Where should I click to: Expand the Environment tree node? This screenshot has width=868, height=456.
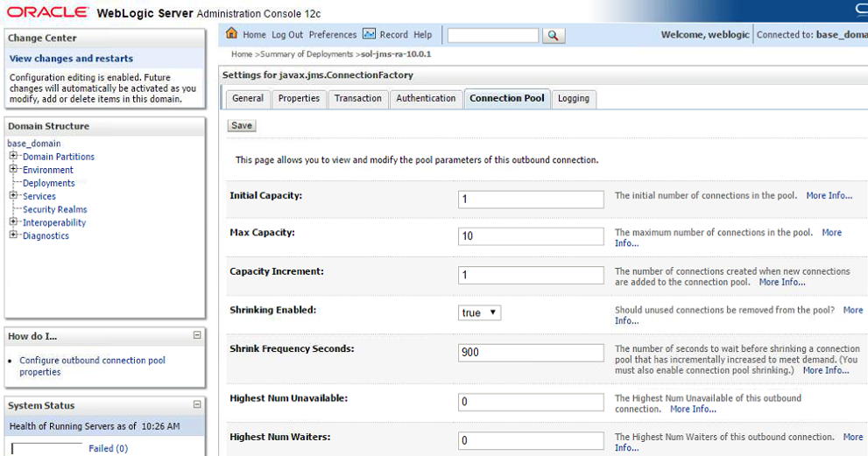pos(14,170)
